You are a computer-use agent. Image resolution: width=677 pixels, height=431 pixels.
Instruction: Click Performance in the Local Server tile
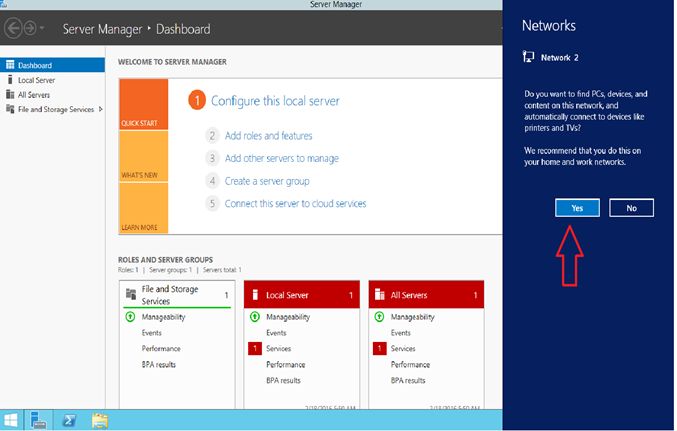tap(285, 364)
